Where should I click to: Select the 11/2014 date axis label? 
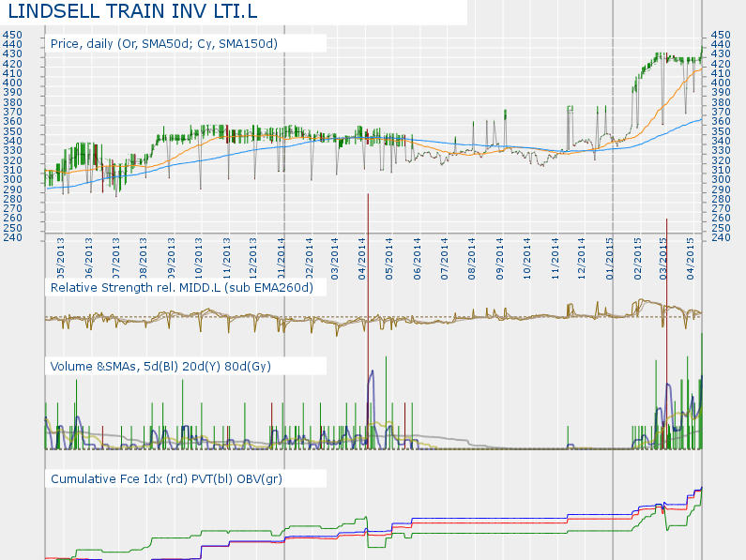[555, 258]
